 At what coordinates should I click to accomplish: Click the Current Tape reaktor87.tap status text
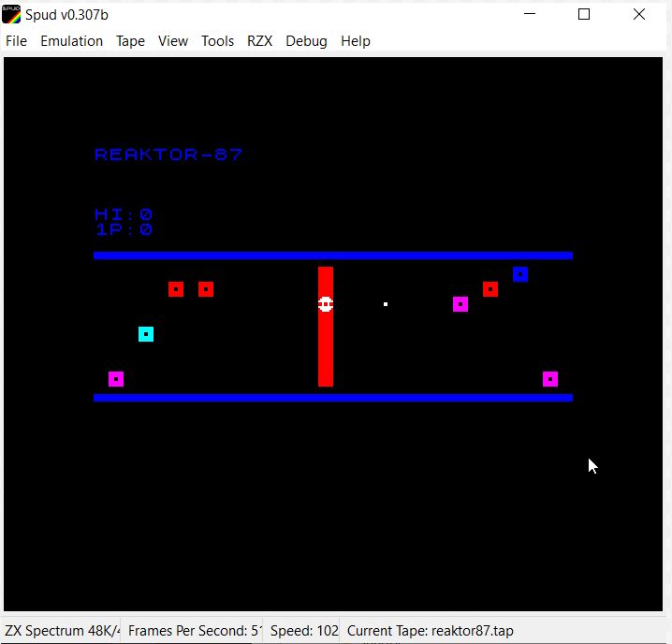(x=430, y=631)
